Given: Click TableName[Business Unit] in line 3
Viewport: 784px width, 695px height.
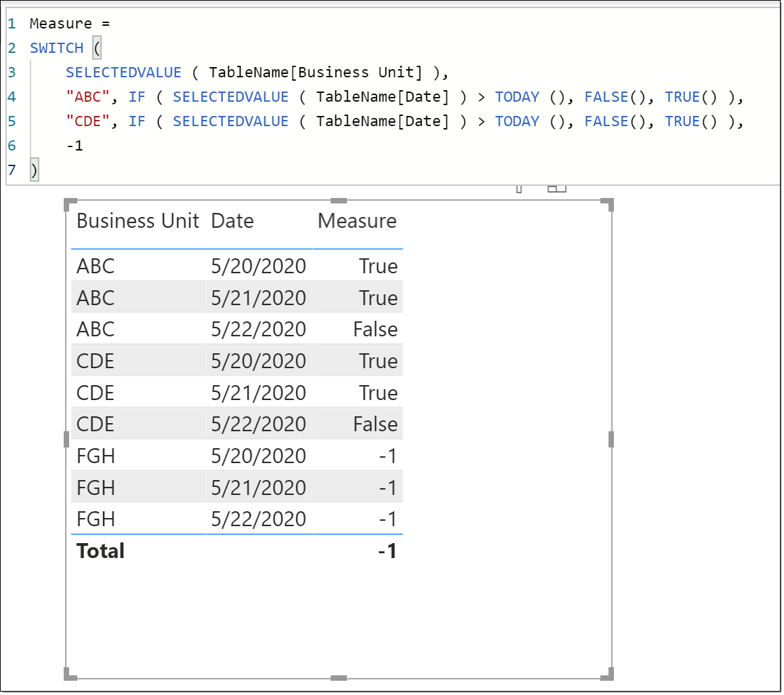Looking at the screenshot, I should pos(316,73).
